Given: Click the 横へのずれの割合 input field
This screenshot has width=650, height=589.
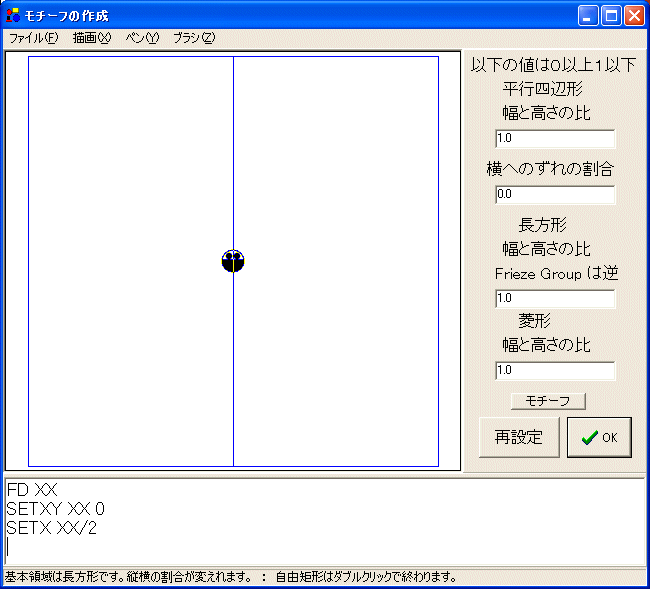Looking at the screenshot, I should point(555,194).
